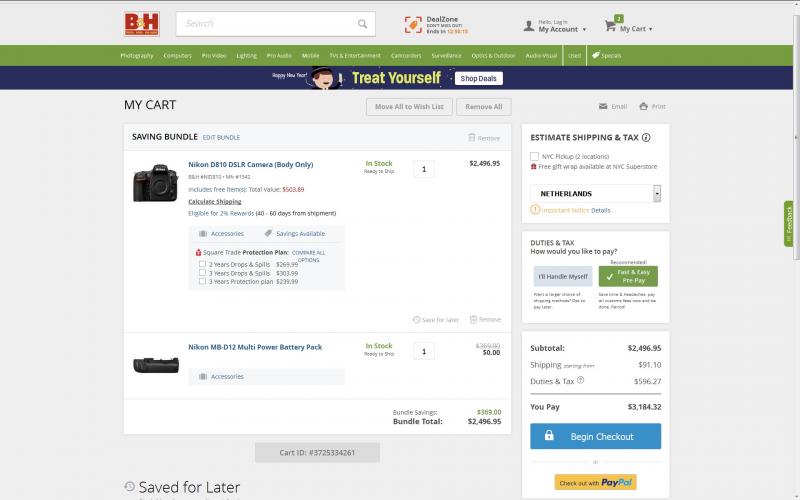800x500 pixels.
Task: Click the Begin Checkout button
Action: point(595,436)
